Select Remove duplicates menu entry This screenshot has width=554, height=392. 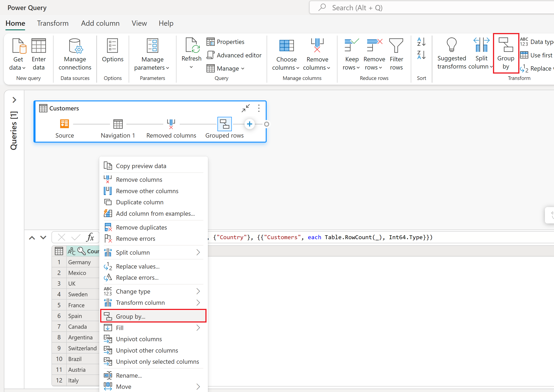(x=141, y=227)
